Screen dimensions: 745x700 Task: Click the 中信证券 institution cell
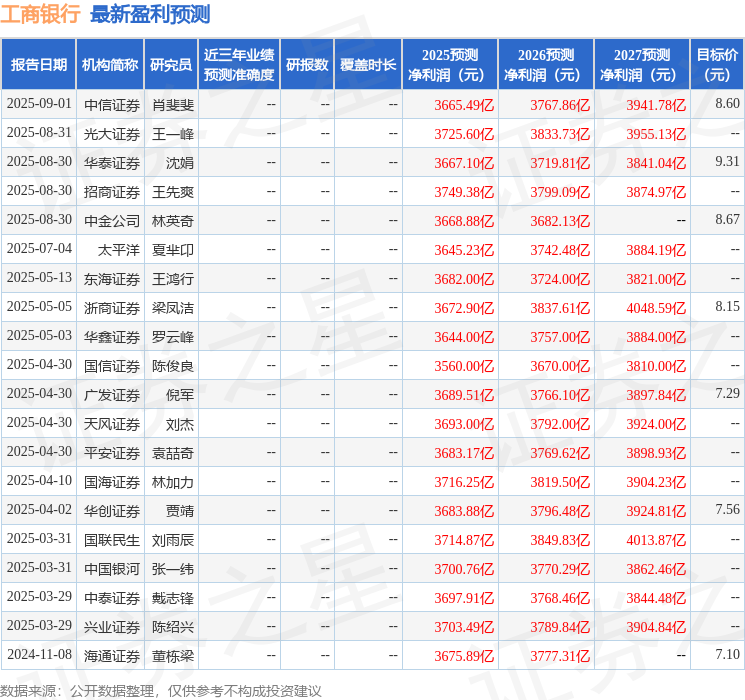[112, 105]
